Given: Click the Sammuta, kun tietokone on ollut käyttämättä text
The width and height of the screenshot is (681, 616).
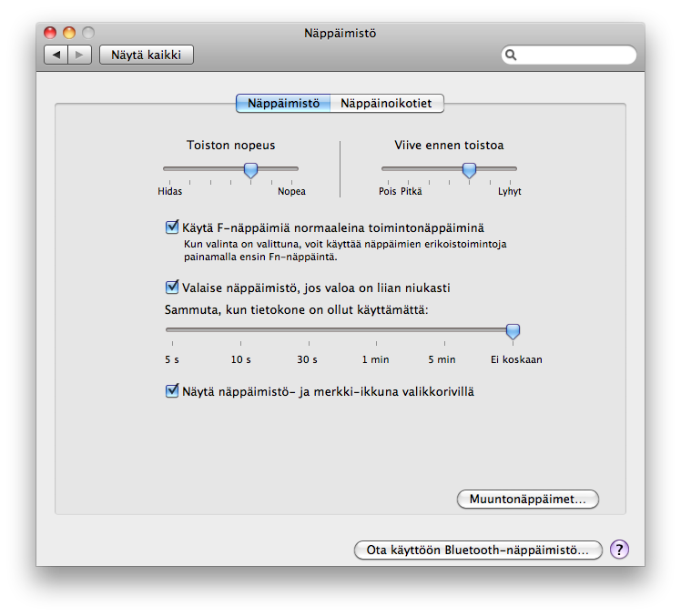Looking at the screenshot, I should [x=296, y=310].
